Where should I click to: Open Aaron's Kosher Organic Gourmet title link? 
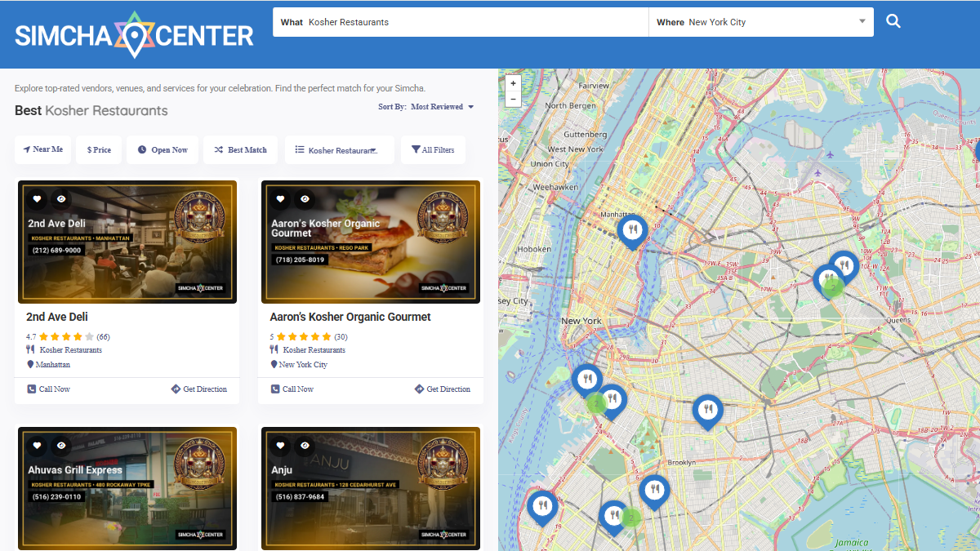(x=350, y=317)
